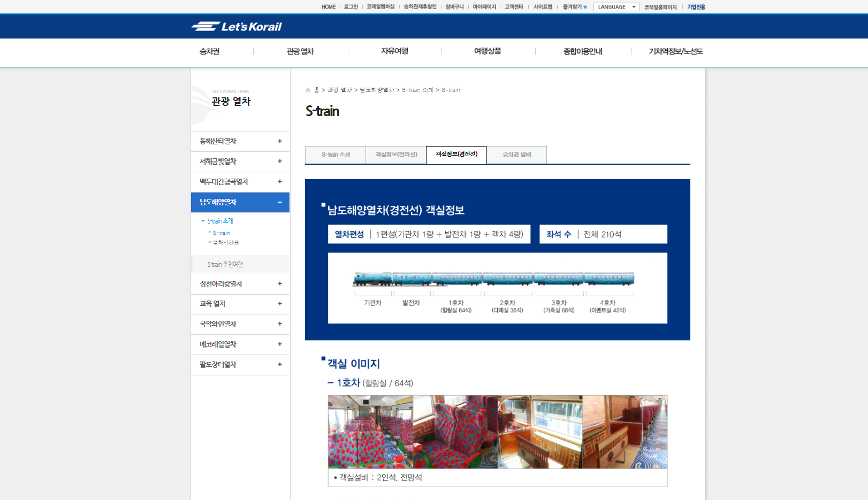
Task: Expand 서해금빛열차 plus icon
Action: pyautogui.click(x=279, y=161)
